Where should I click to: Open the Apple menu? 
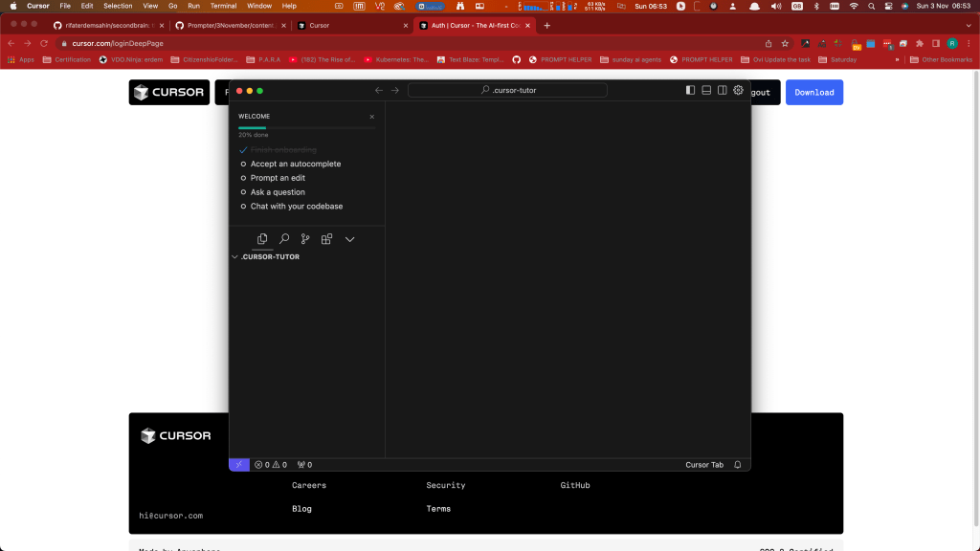point(13,6)
